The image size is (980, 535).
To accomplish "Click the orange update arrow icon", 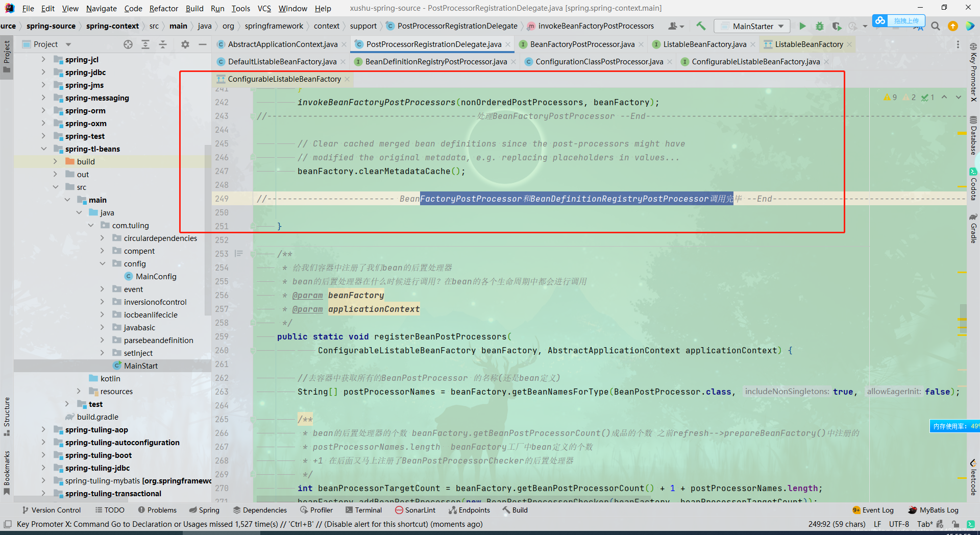I will [952, 26].
